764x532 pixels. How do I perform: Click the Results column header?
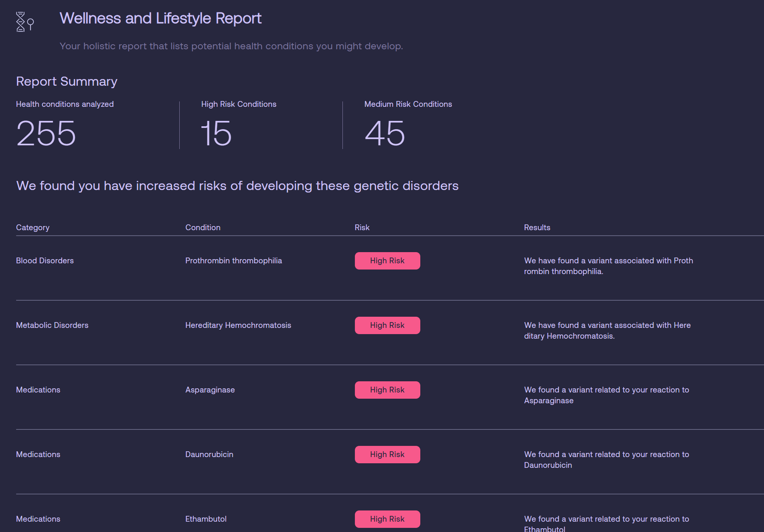[537, 227]
